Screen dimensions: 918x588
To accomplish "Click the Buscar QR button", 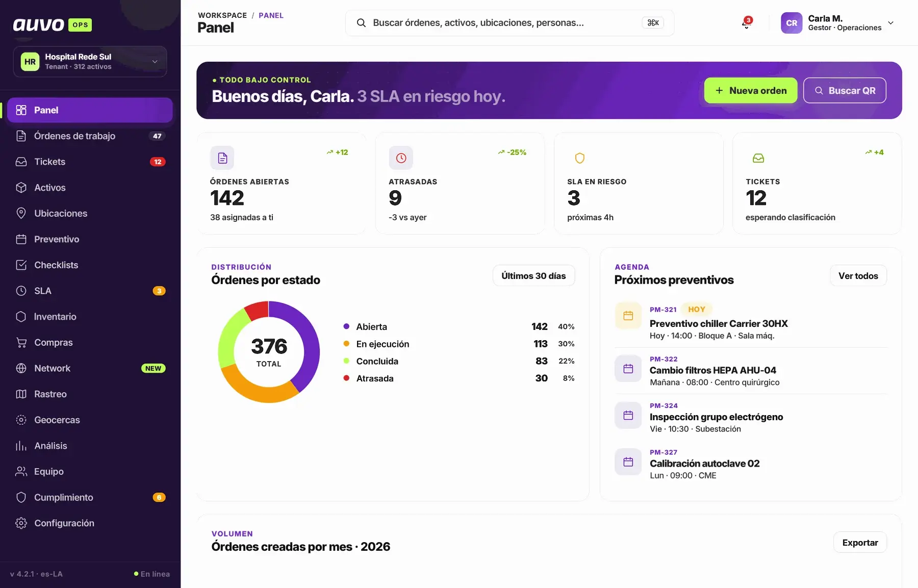I will 845,90.
